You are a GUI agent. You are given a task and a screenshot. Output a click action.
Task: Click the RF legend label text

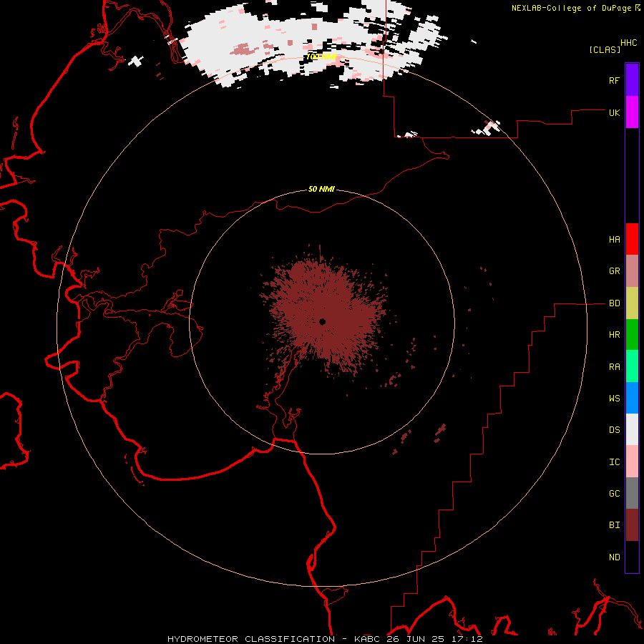tap(615, 80)
